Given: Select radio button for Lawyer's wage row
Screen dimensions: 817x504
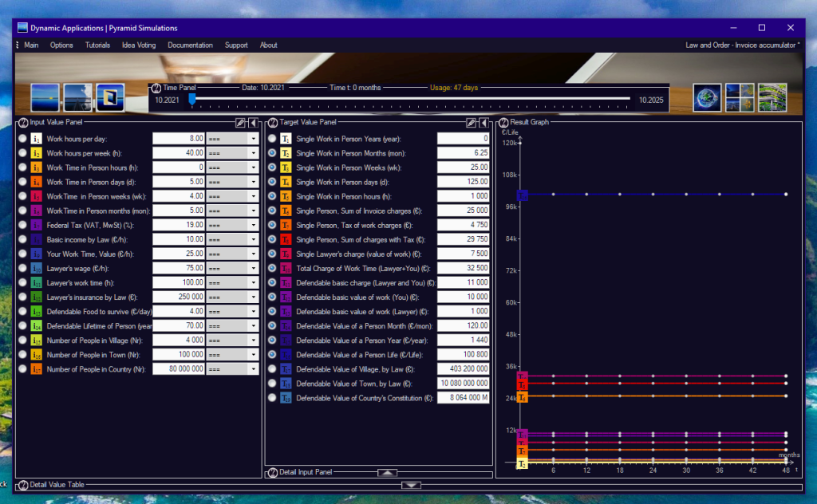Looking at the screenshot, I should (x=22, y=268).
